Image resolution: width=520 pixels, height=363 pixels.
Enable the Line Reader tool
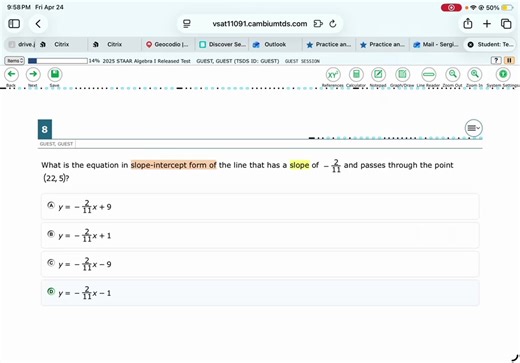(429, 74)
